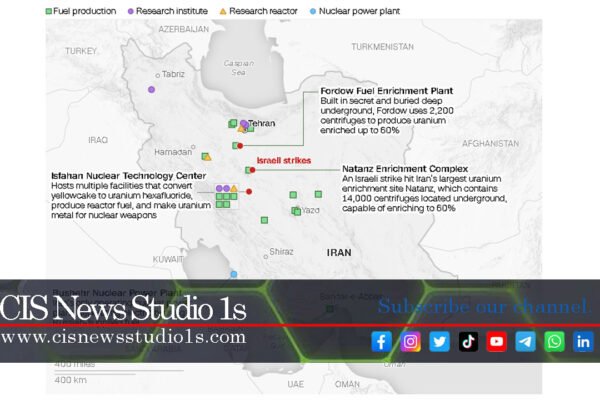
Task: Select the Tabriz city marker circle
Action: [x=157, y=75]
